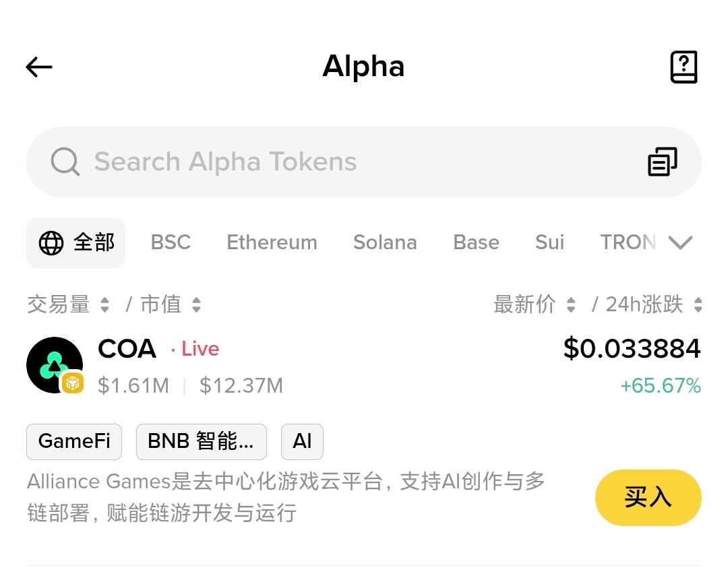Open the Alpha help guide icon
Screen dimensions: 728x584
point(684,67)
